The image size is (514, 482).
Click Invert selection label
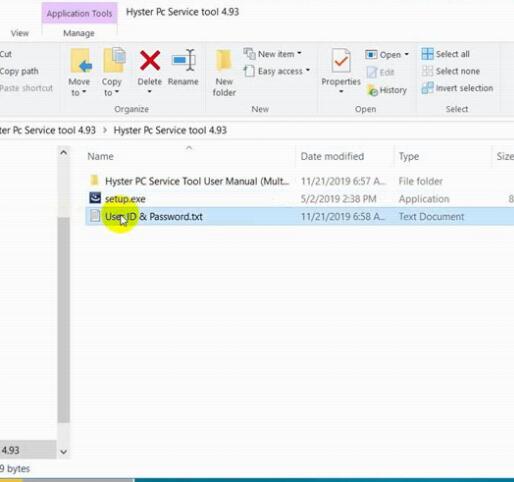tap(464, 88)
